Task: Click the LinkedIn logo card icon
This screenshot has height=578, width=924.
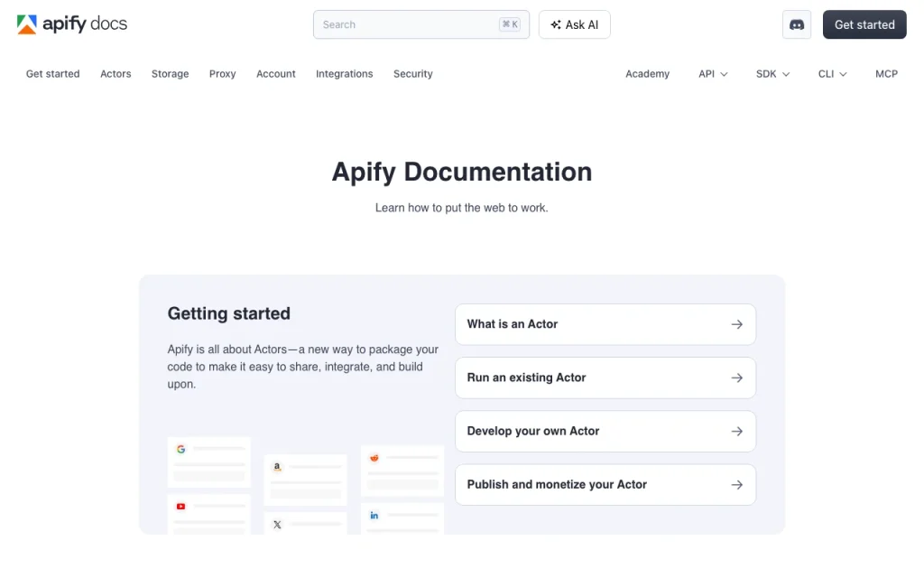Action: click(374, 516)
